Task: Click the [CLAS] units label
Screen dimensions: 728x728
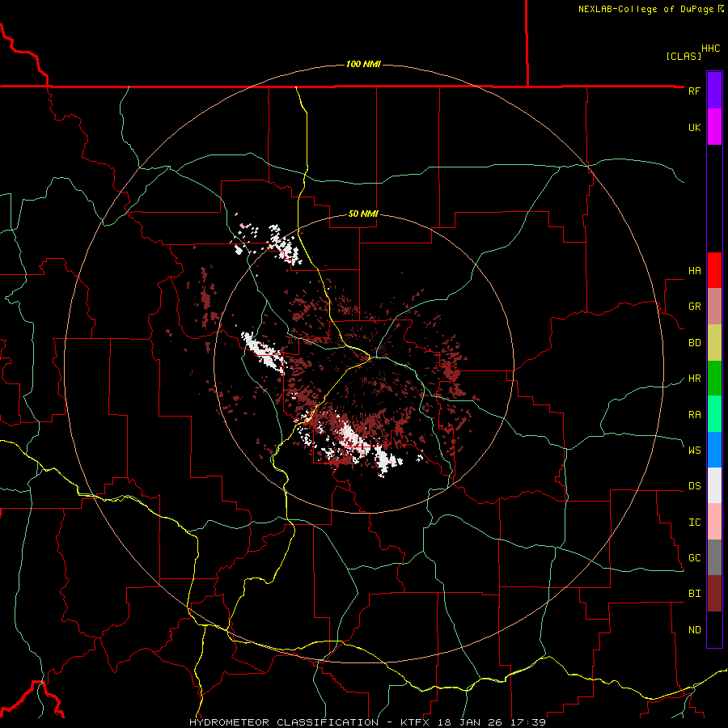Action: 684,56
